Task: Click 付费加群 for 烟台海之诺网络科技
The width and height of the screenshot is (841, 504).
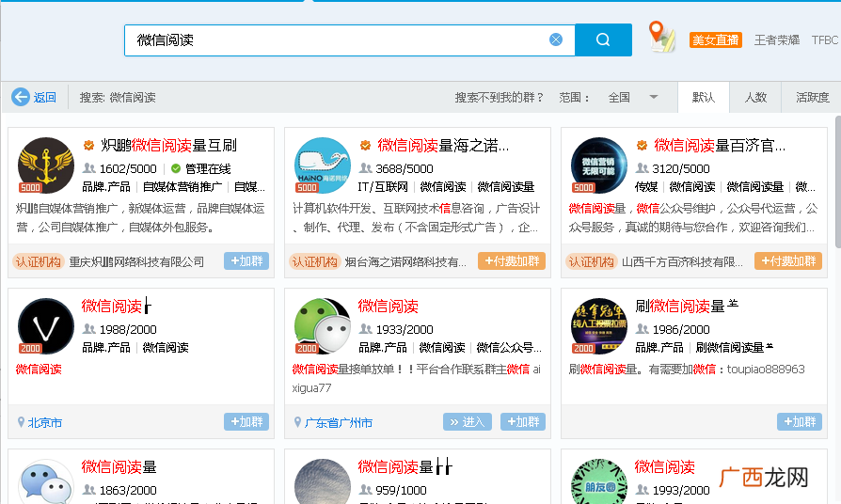Action: coord(512,261)
